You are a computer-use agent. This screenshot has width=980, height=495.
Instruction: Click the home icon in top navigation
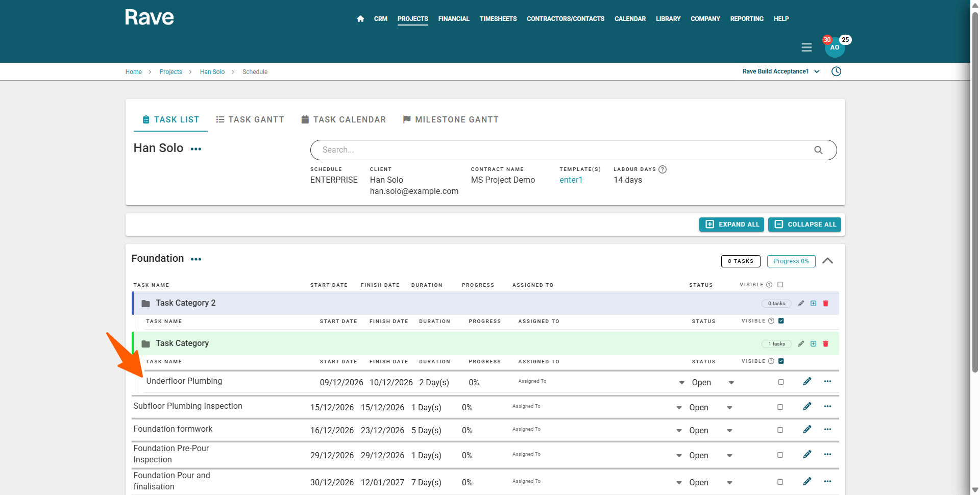click(x=360, y=19)
